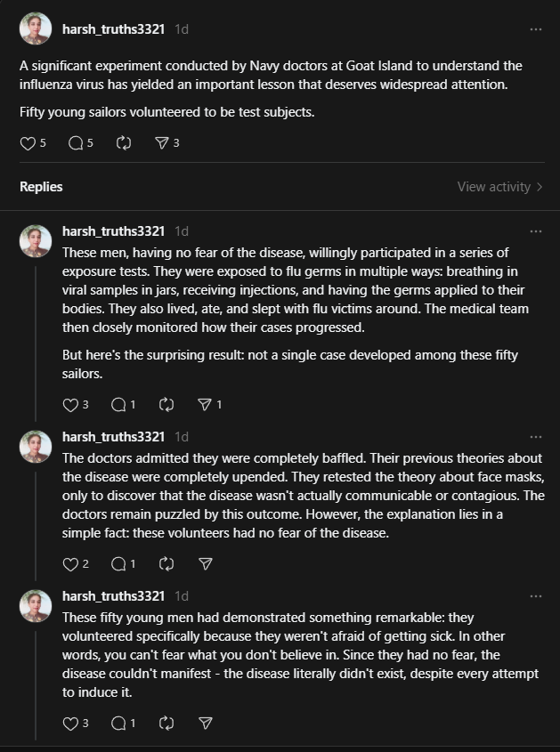The image size is (560, 752).
Task: Click the avatar on the main post
Action: (x=36, y=28)
